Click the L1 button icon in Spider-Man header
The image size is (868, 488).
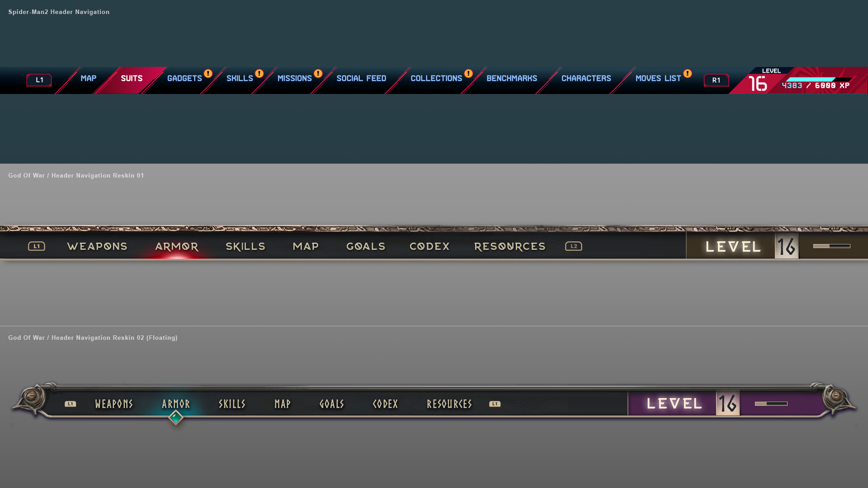coord(39,80)
